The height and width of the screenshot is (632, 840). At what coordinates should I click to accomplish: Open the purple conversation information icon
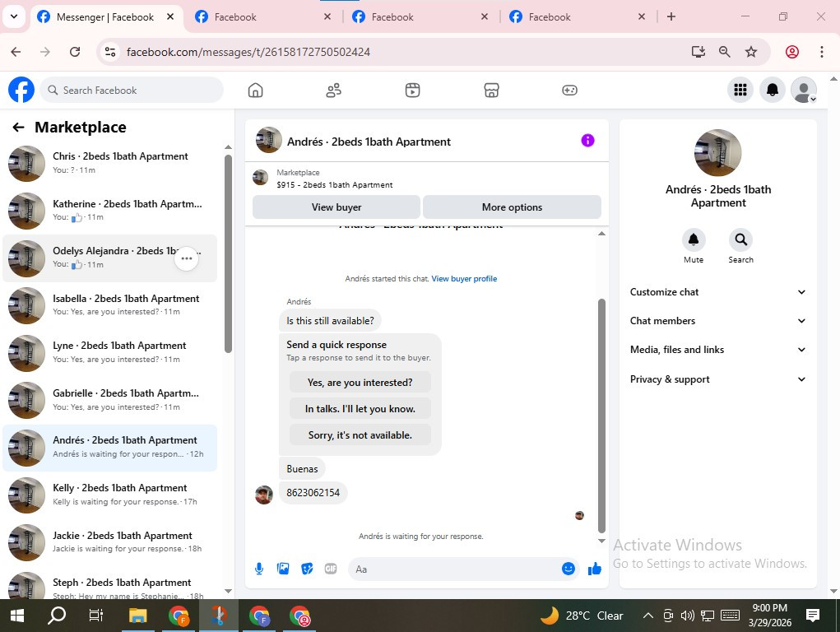click(x=587, y=141)
